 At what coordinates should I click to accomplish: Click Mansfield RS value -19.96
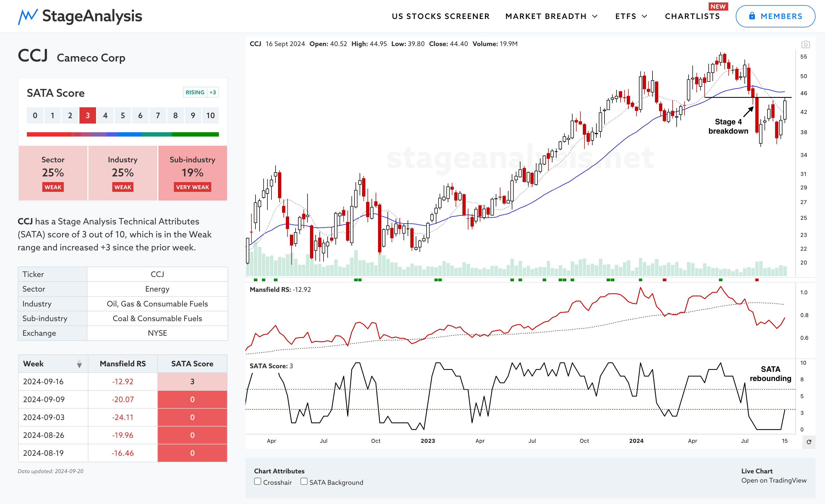point(123,435)
